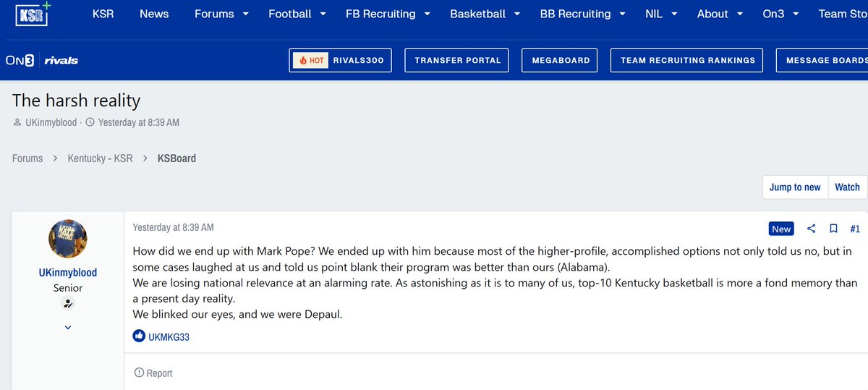Open Team Recruiting Rankings button
The height and width of the screenshot is (390, 868).
point(688,60)
